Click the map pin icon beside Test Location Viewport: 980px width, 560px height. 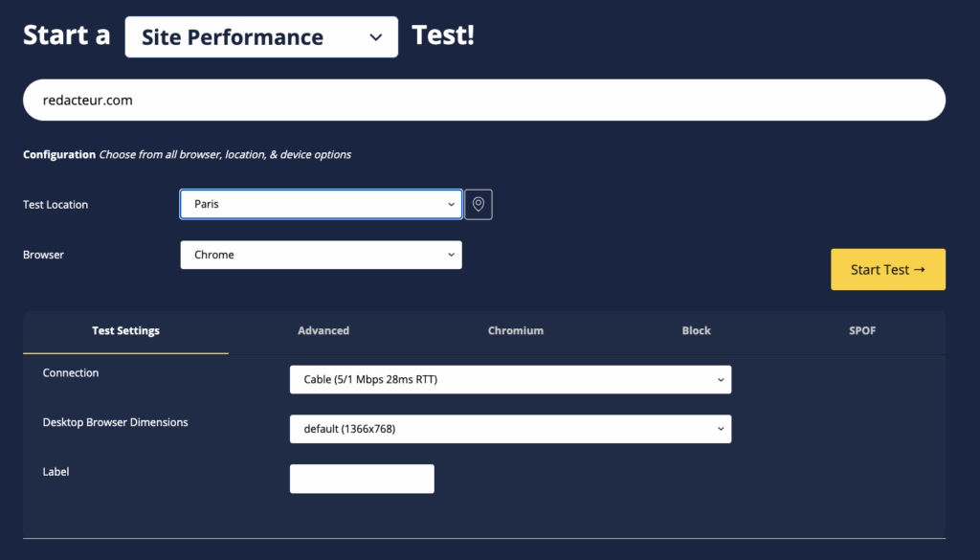pyautogui.click(x=479, y=204)
